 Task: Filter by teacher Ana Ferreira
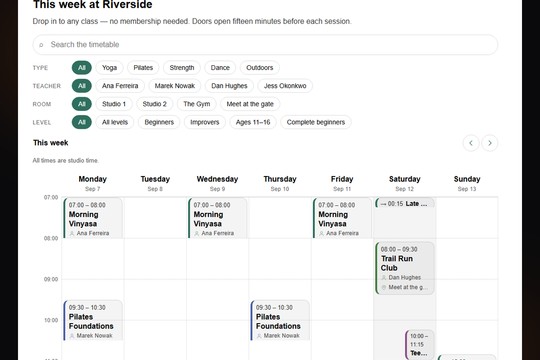pyautogui.click(x=120, y=86)
